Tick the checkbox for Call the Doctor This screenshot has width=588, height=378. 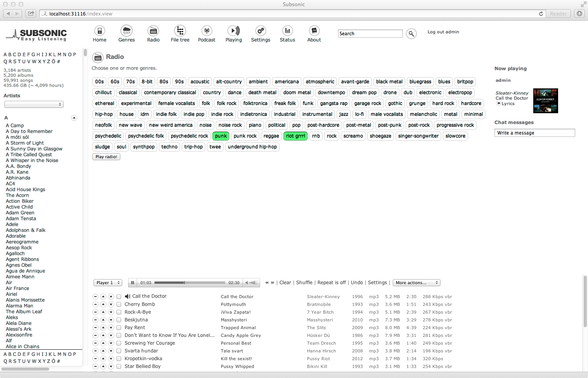(x=119, y=297)
